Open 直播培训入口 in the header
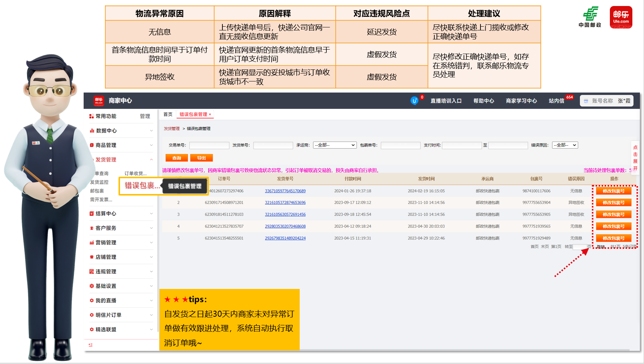 446,101
